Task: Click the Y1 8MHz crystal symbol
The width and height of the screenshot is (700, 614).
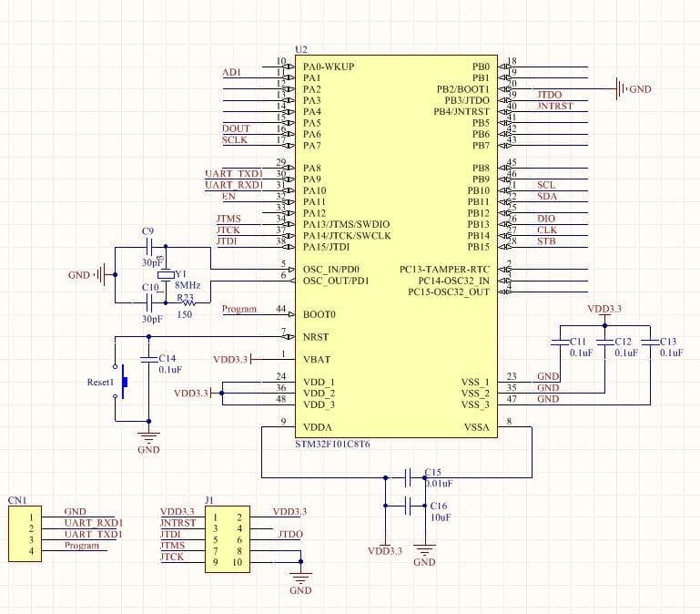Action: (x=166, y=275)
